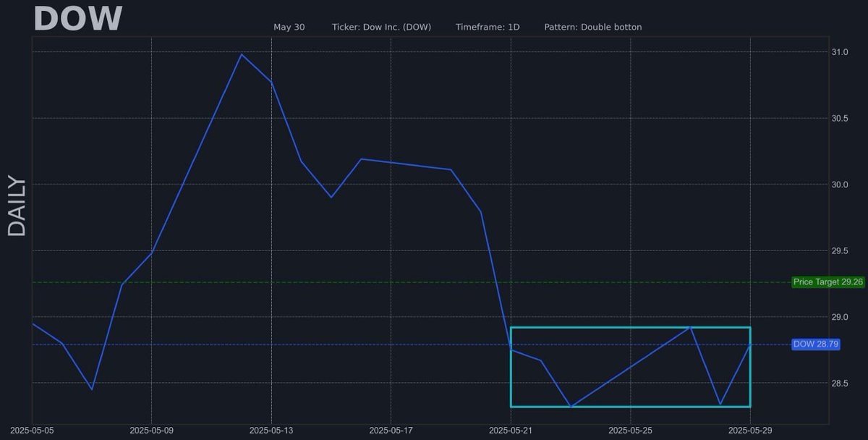Click the 2025-05-05 x-axis date
This screenshot has height=440, width=868.
(32, 430)
